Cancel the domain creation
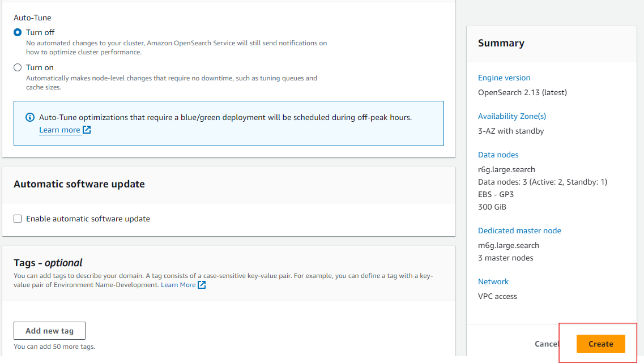The image size is (644, 363). [546, 344]
